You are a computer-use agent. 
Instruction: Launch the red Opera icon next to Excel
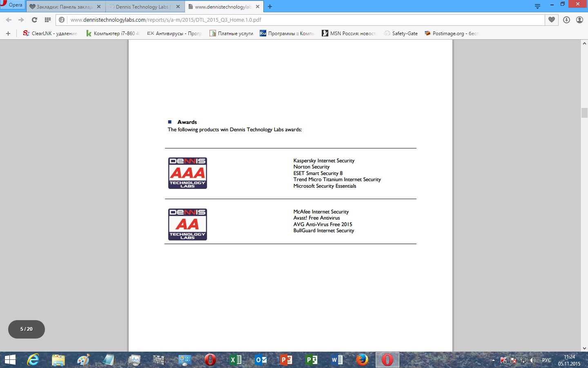tap(210, 360)
